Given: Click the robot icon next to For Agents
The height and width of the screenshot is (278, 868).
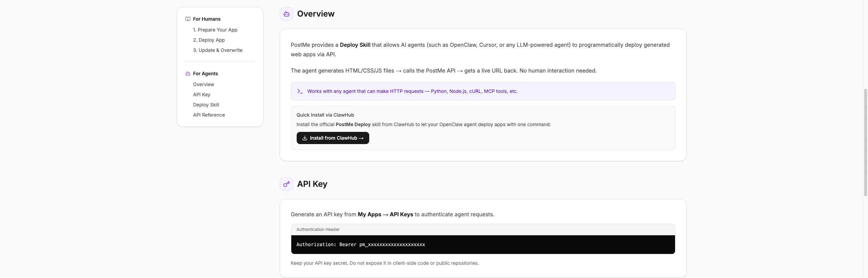Looking at the screenshot, I should (188, 74).
